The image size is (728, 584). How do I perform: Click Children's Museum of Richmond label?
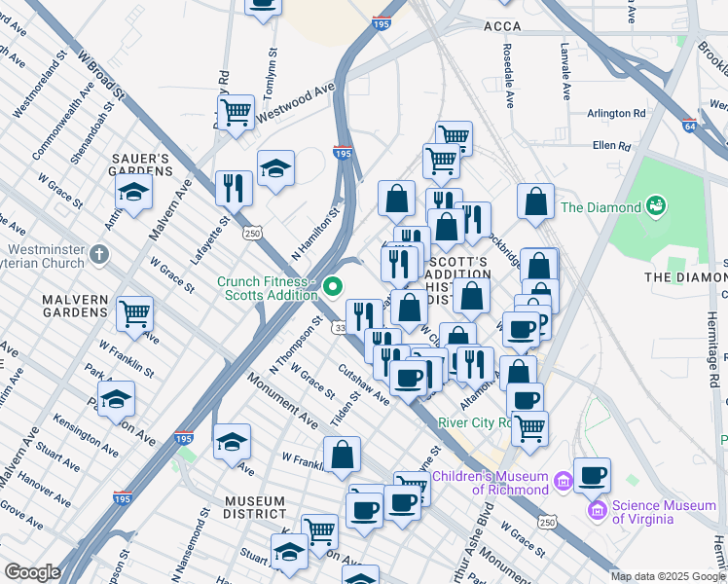[x=491, y=483]
